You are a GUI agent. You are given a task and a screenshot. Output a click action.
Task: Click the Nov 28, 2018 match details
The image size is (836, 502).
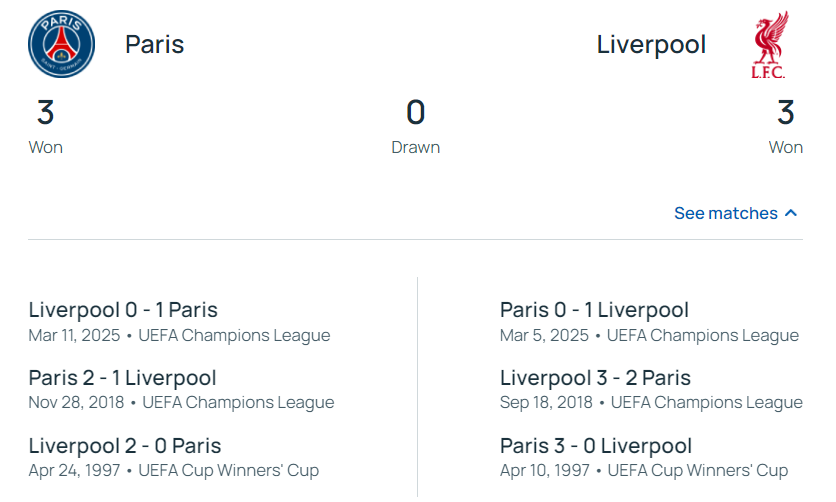[181, 403]
